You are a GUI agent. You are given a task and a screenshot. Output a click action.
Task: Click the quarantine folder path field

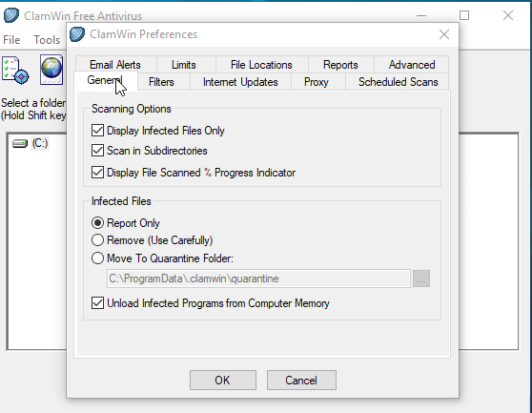click(x=258, y=279)
